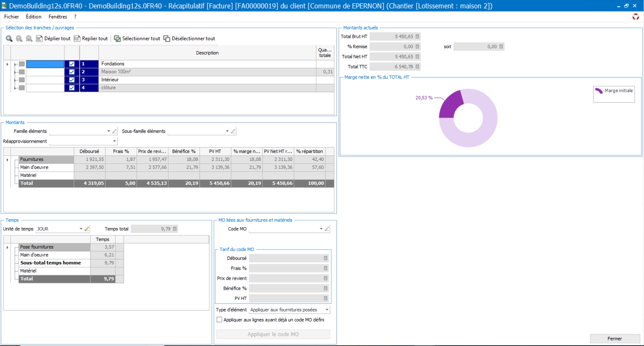Open the Sous-famille éléments dropdown
The image size is (644, 346).
coord(227,131)
